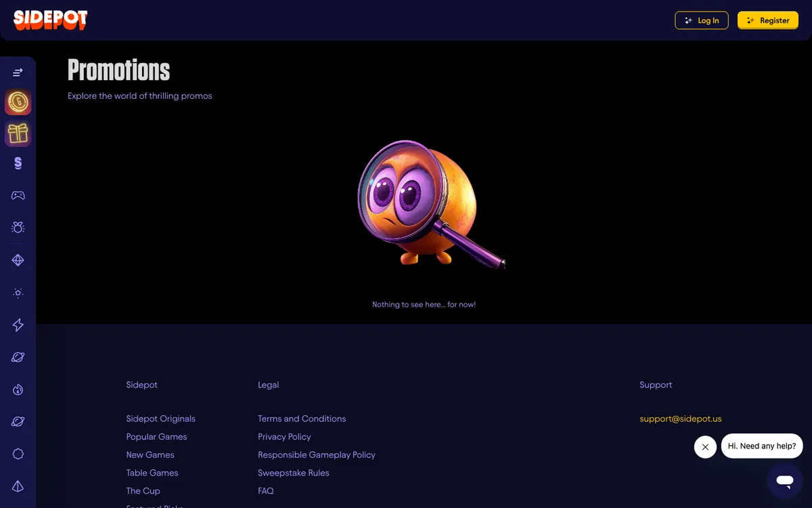This screenshot has height=508, width=812.
Task: Open Table Games footer link
Action: (152, 473)
